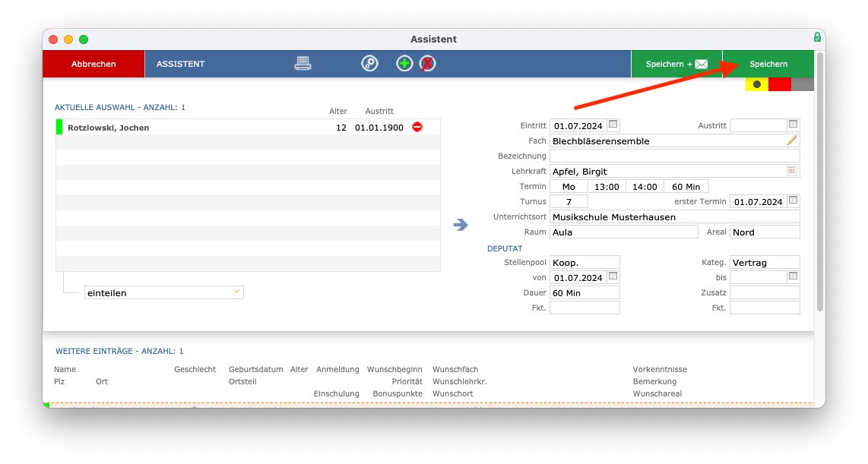Click the Deputat von date field
The width and height of the screenshot is (868, 464).
[x=578, y=278]
